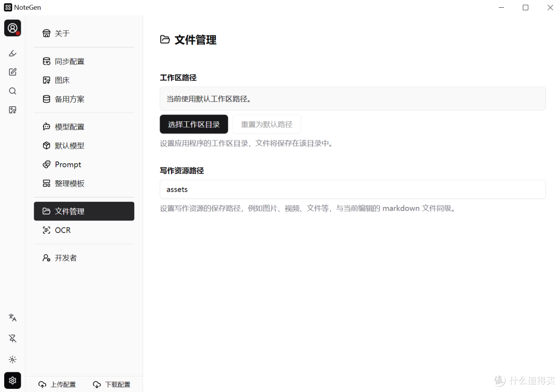Image resolution: width=560 pixels, height=392 pixels.
Task: Open search from the left rail
Action: (x=12, y=91)
